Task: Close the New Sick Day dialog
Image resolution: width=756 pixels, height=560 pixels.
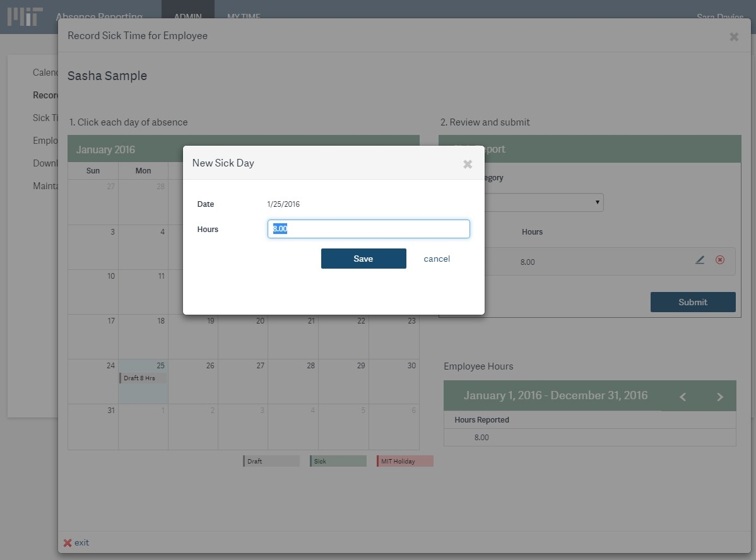Action: (x=468, y=164)
